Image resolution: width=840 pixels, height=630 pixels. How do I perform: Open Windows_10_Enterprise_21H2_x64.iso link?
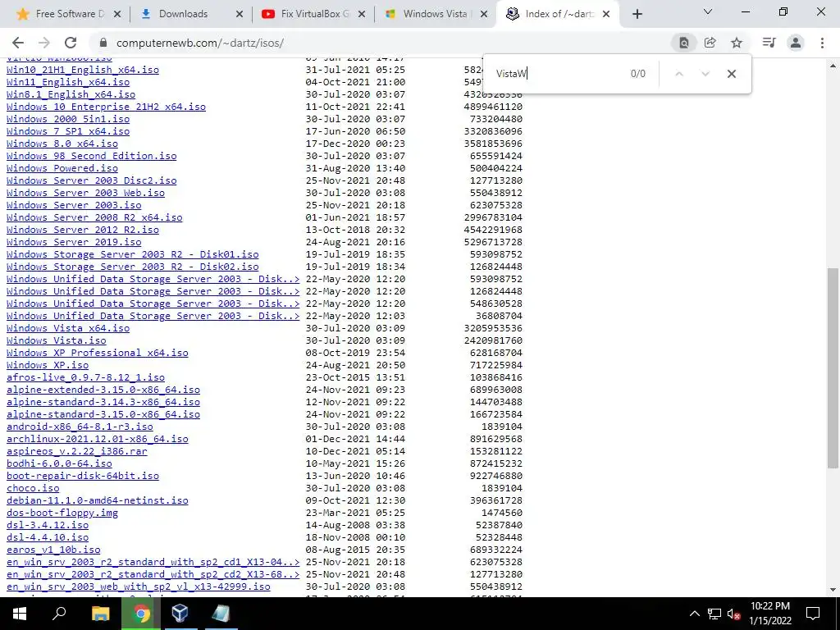pos(106,107)
